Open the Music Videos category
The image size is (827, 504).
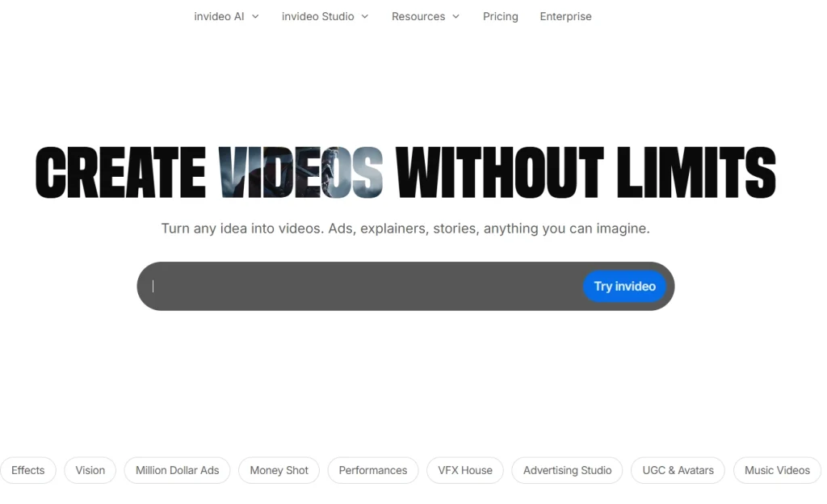click(776, 470)
